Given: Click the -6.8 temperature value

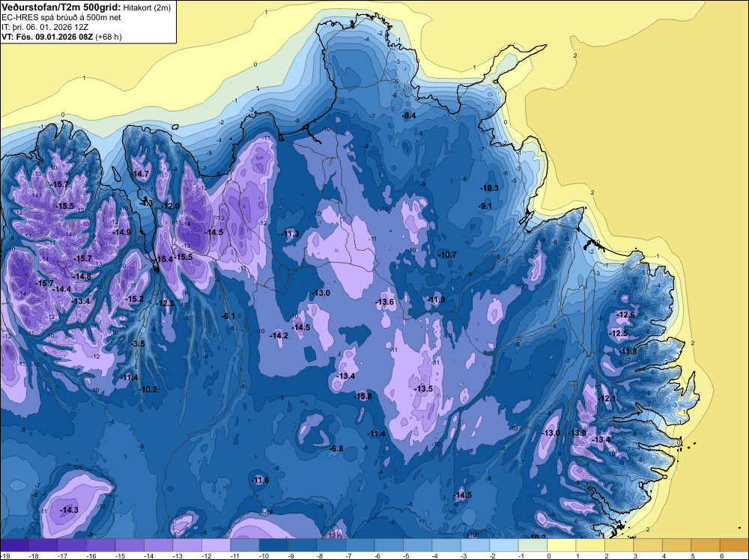Looking at the screenshot, I should point(336,448).
